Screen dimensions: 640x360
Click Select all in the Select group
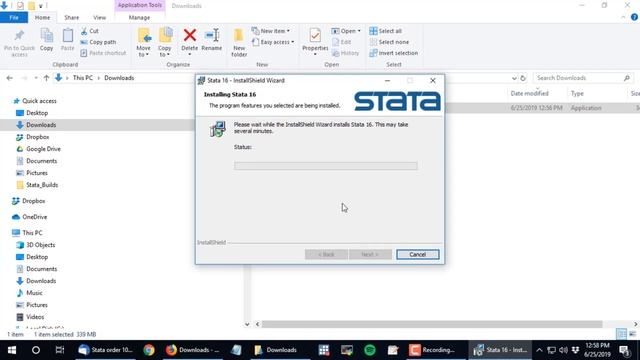pyautogui.click(x=386, y=31)
